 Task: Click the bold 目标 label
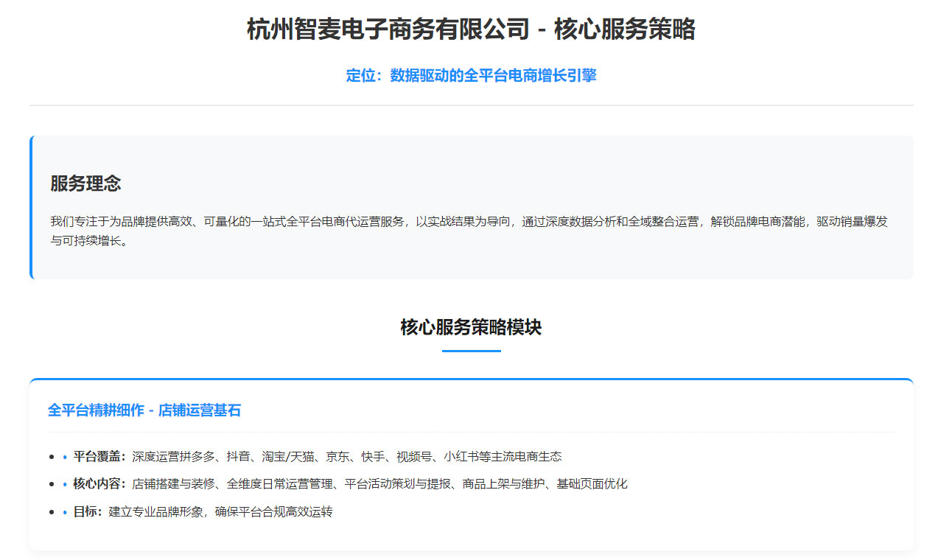(x=88, y=512)
